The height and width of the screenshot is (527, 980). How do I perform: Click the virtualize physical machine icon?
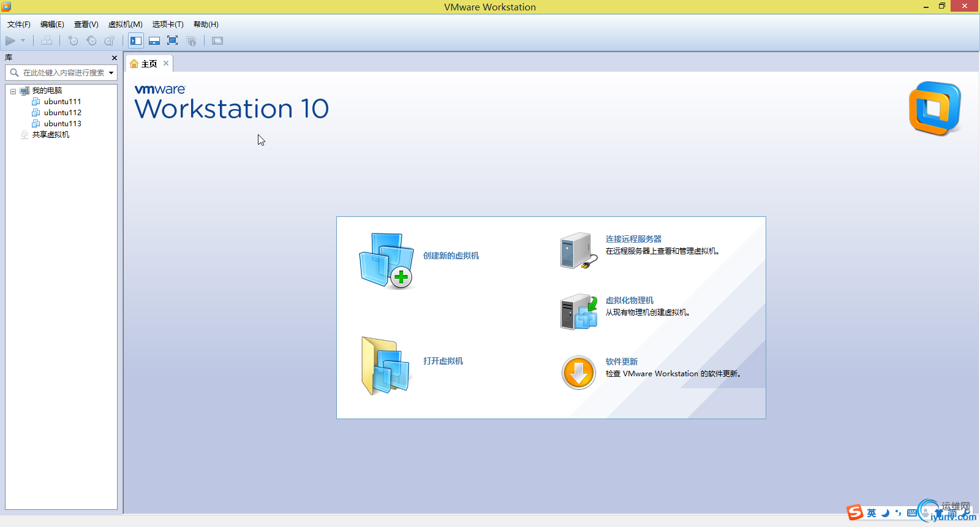[579, 312]
